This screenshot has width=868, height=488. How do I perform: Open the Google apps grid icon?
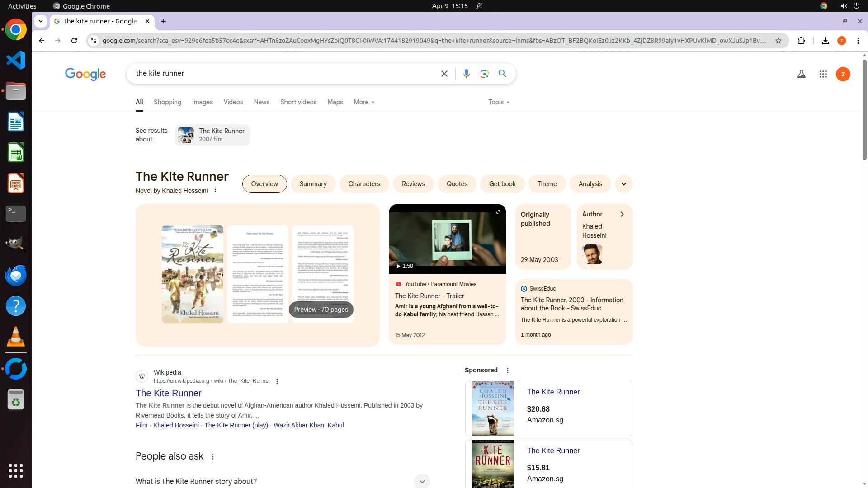823,74
